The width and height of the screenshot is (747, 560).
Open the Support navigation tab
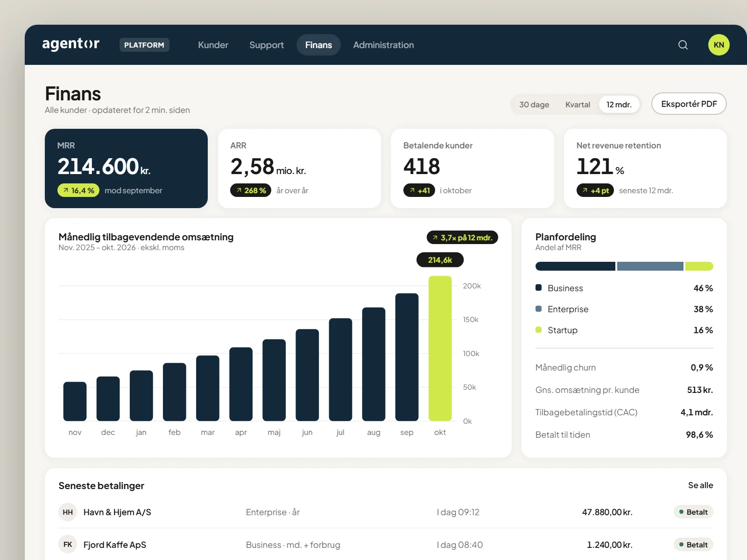(x=267, y=45)
